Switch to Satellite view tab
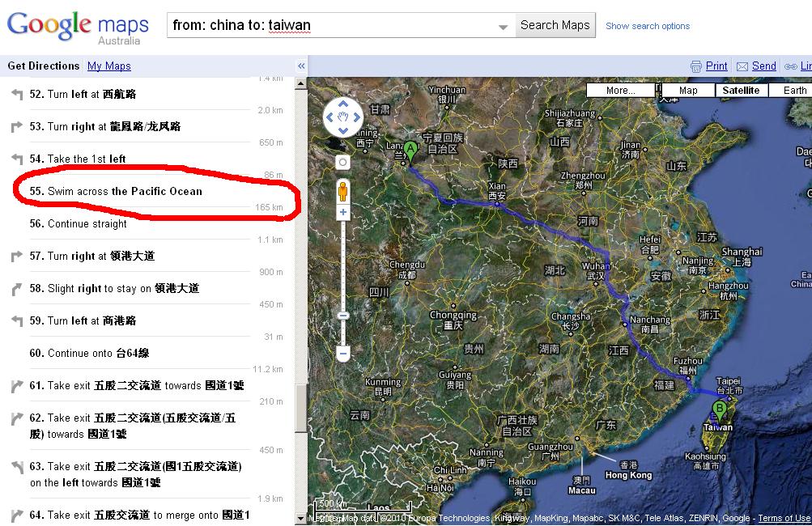This screenshot has height=526, width=812. [x=741, y=91]
